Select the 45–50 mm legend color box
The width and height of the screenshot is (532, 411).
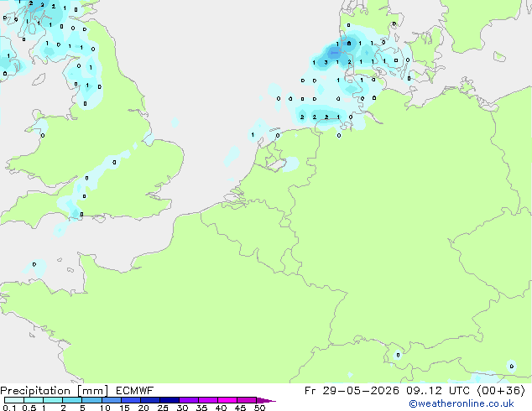tap(247, 400)
